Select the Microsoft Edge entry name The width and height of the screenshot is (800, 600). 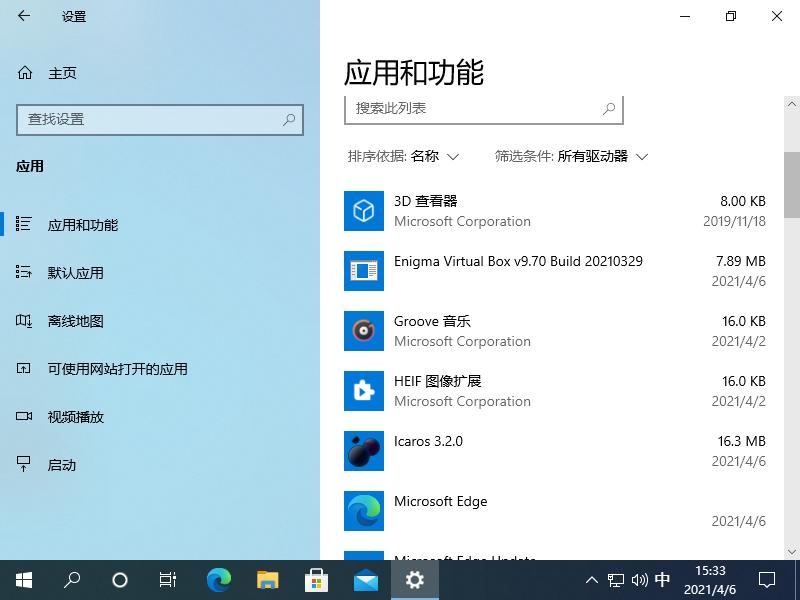click(x=441, y=501)
